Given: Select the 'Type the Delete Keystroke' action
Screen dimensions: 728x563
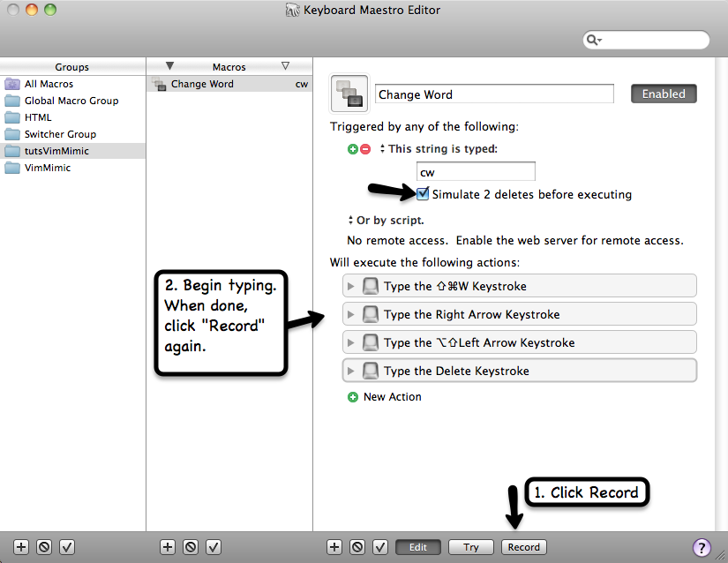Looking at the screenshot, I should click(x=520, y=371).
